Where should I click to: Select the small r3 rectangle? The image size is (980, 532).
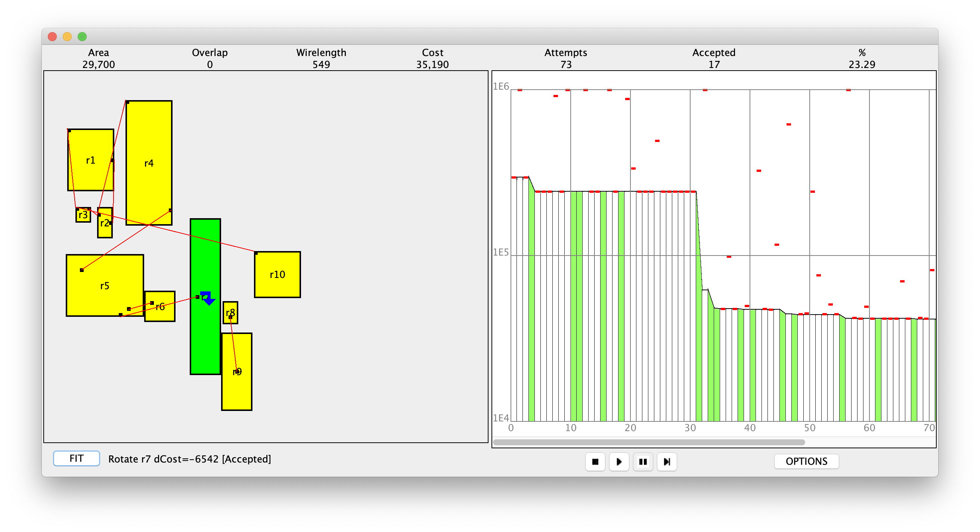click(x=83, y=215)
